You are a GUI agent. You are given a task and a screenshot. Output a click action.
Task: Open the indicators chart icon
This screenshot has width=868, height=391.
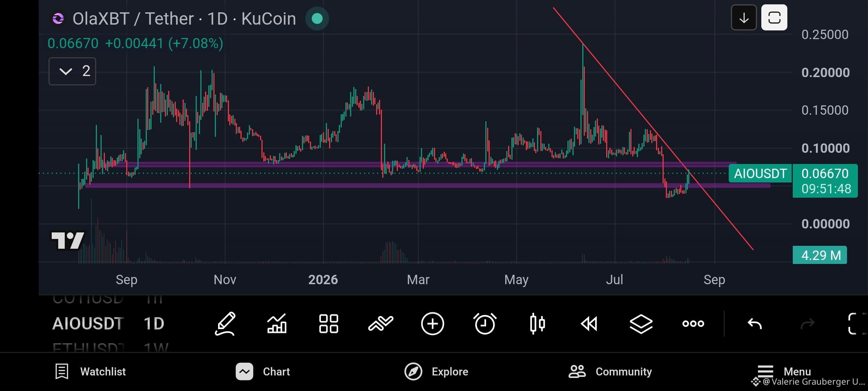click(277, 323)
